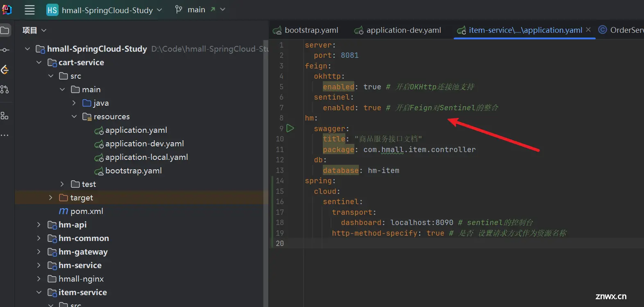Collapse the src folder under cart-service
The image size is (644, 307).
point(51,76)
